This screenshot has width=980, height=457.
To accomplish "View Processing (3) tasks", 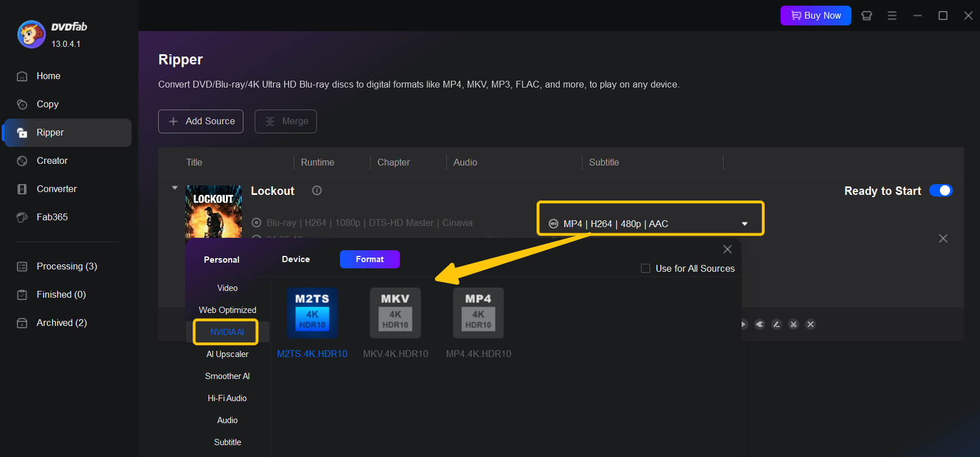I will coord(68,267).
